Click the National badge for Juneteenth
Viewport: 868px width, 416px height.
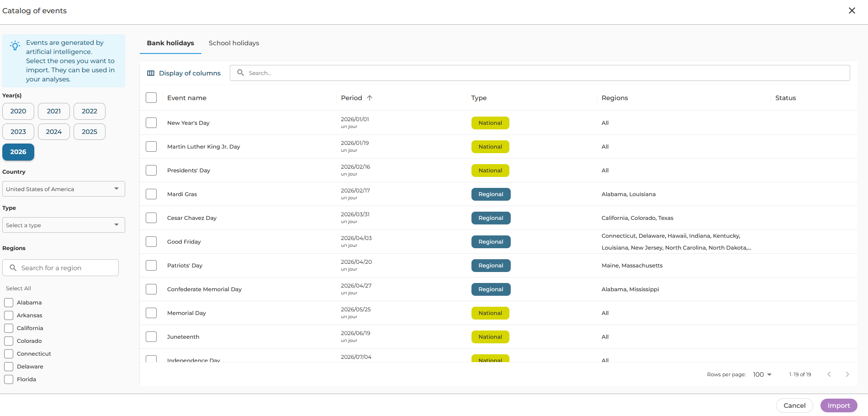(490, 337)
